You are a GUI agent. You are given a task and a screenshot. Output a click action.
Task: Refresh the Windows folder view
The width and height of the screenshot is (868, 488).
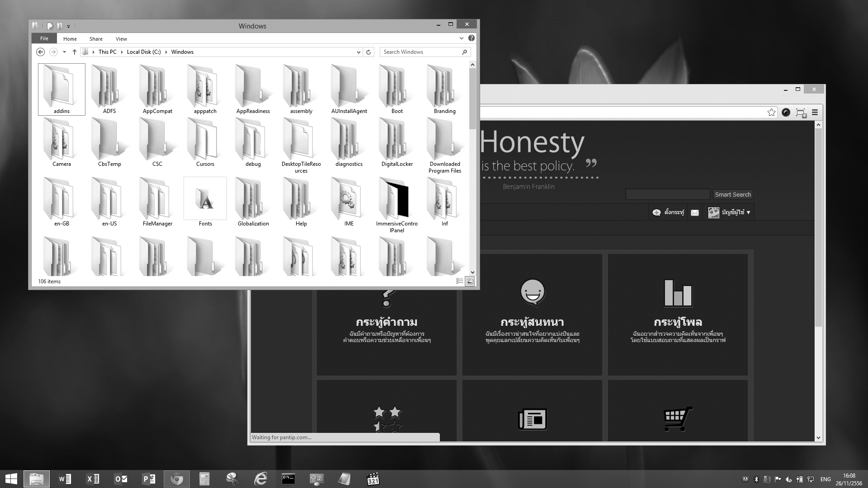coord(368,52)
